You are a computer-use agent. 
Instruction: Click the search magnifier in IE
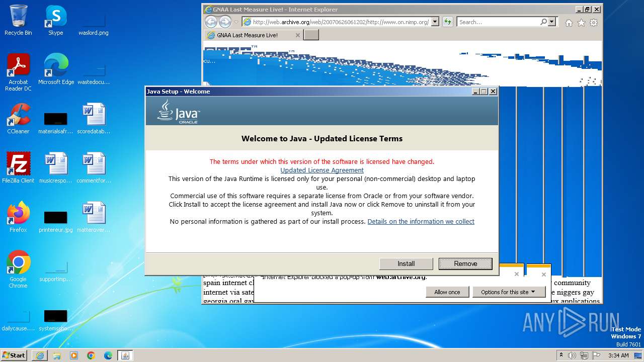point(543,22)
